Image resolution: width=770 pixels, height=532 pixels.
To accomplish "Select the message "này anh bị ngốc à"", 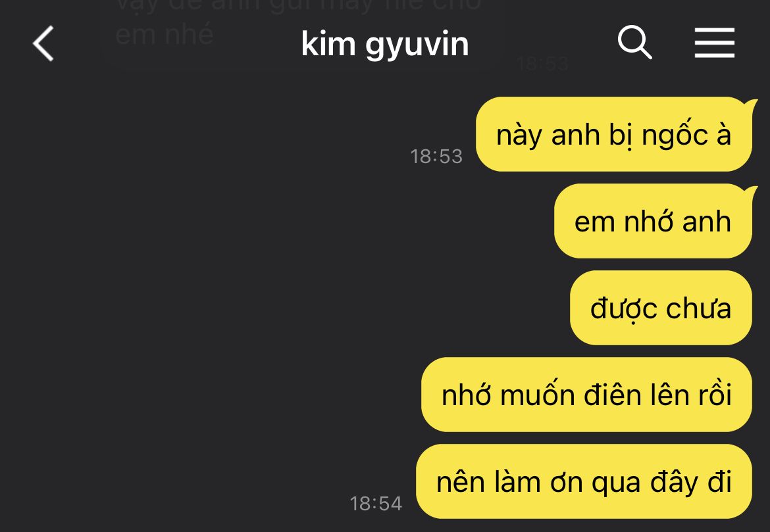I will click(614, 134).
